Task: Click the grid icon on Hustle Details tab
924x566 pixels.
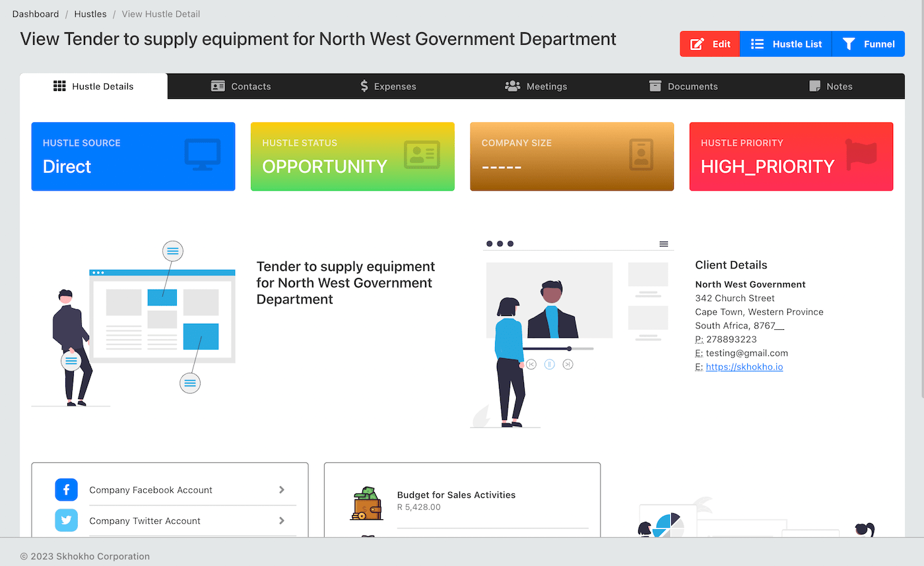Action: [59, 86]
